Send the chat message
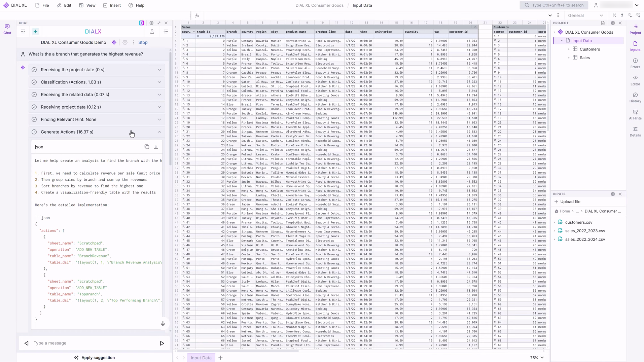Image resolution: width=644 pixels, height=362 pixels. click(x=162, y=343)
